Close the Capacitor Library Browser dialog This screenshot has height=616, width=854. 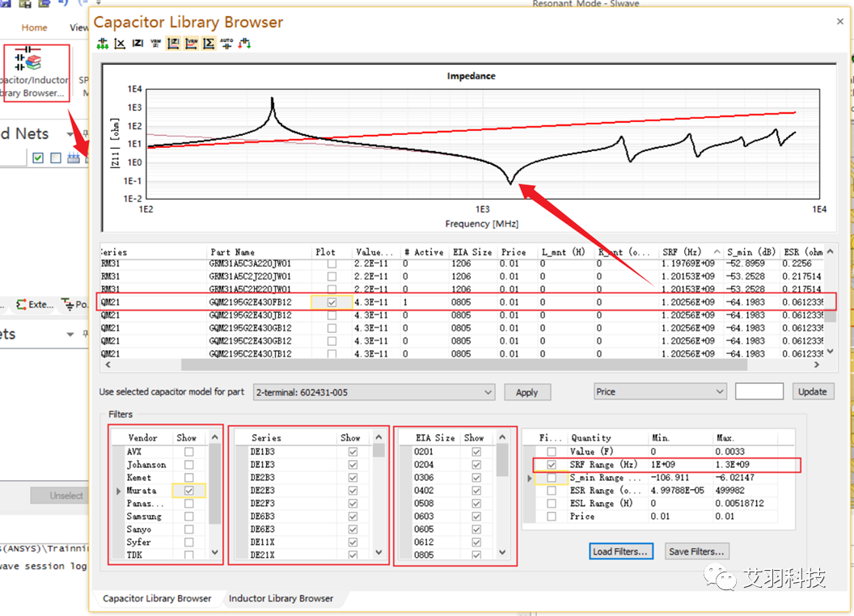[839, 22]
